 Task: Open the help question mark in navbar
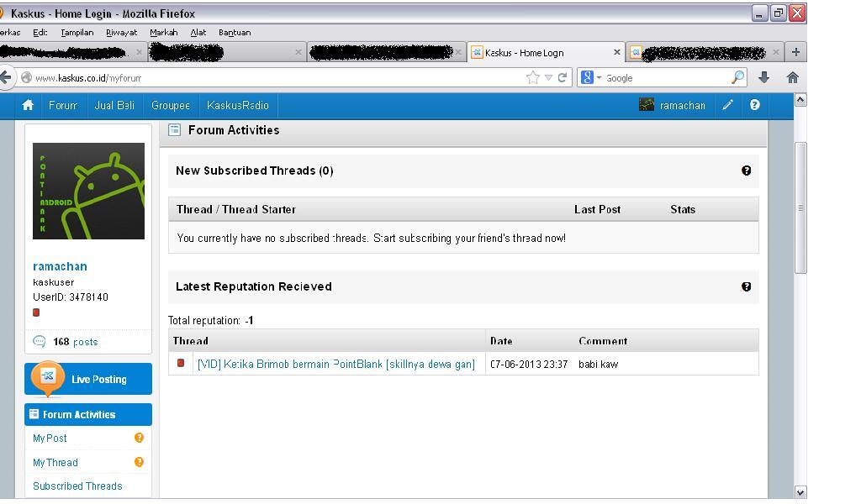coord(755,105)
